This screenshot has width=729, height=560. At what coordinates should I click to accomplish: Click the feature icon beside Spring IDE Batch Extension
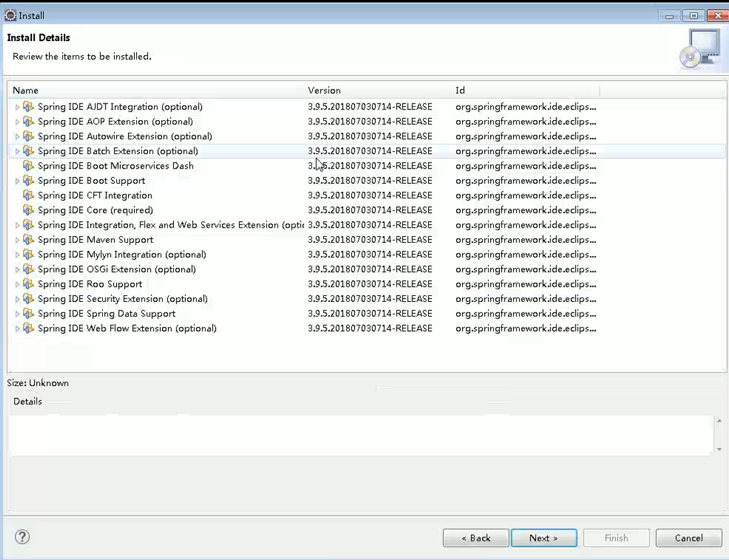coord(29,151)
